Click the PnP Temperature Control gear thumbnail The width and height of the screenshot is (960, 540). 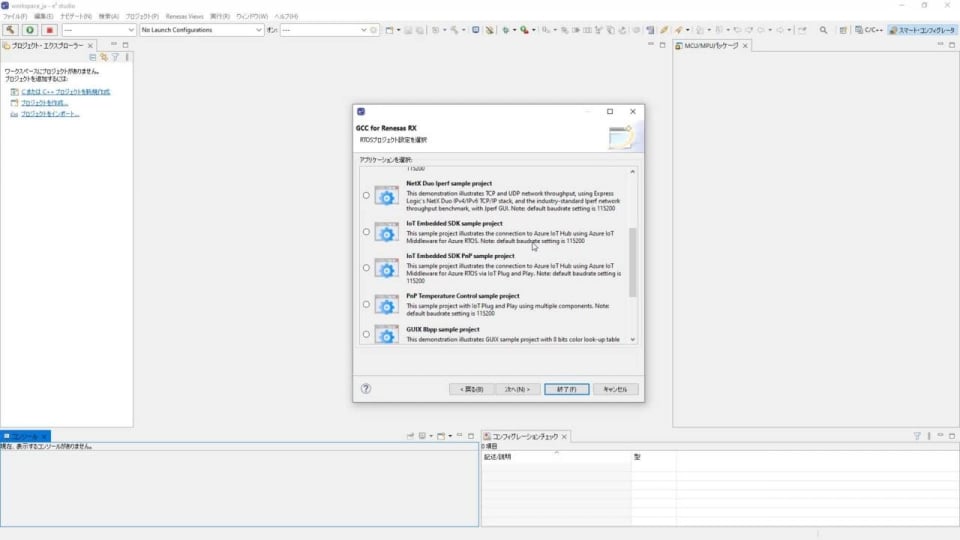386,305
